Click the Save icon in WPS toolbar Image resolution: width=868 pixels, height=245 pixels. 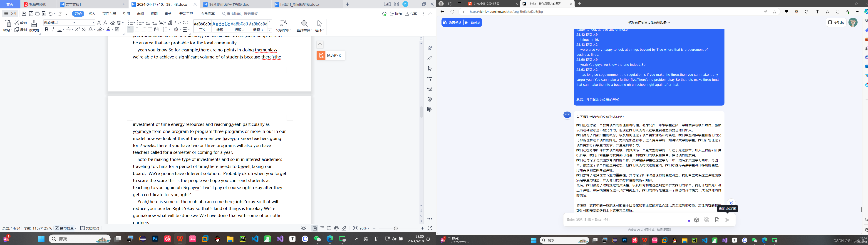tap(24, 14)
